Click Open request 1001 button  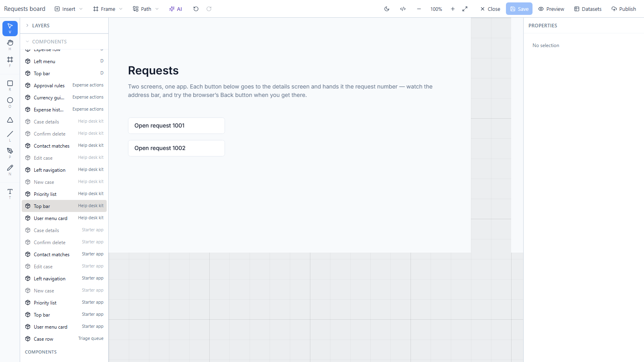coord(176,125)
